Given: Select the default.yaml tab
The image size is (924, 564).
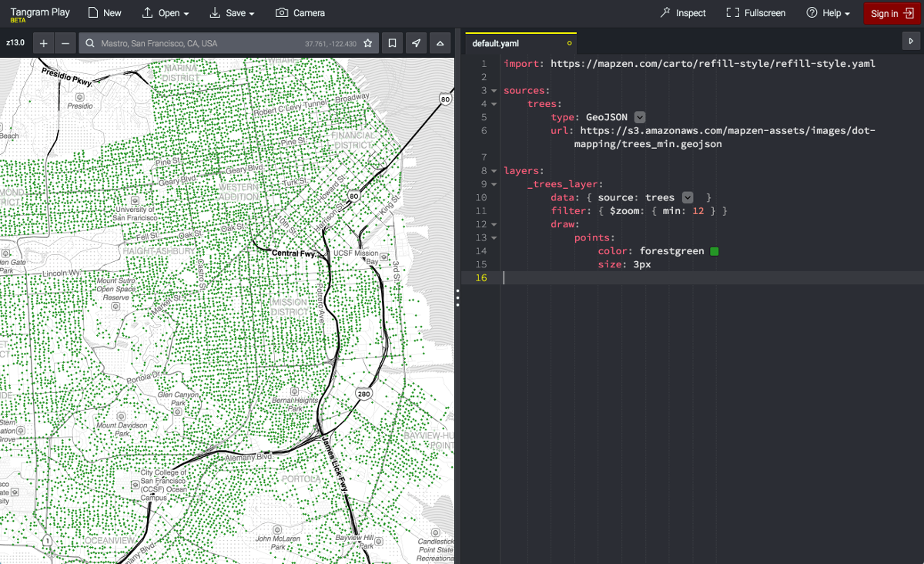Looking at the screenshot, I should pos(496,44).
